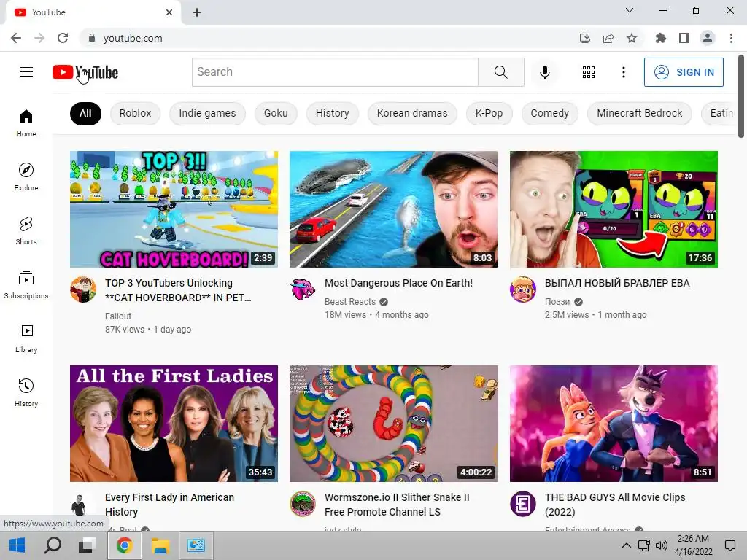This screenshot has width=747, height=560.
Task: Open Chrome three-dot menu
Action: (731, 38)
